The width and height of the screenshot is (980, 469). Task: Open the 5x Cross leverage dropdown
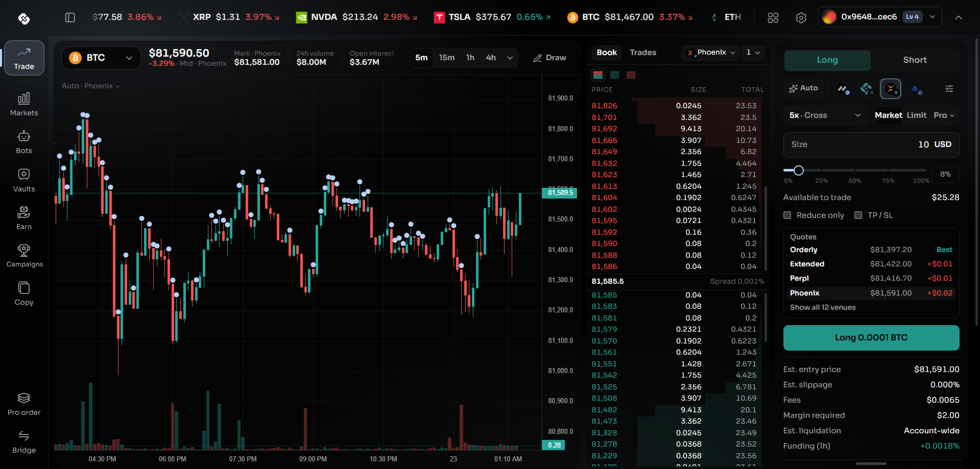tap(825, 115)
